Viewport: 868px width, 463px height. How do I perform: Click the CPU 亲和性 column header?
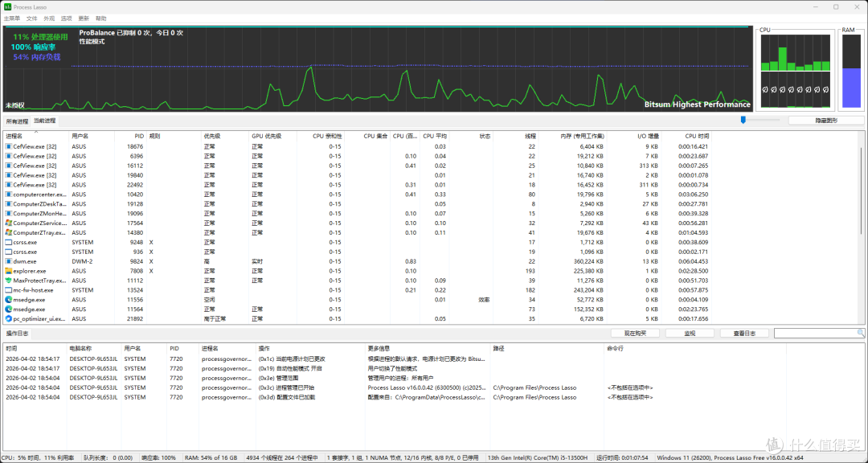pos(321,136)
